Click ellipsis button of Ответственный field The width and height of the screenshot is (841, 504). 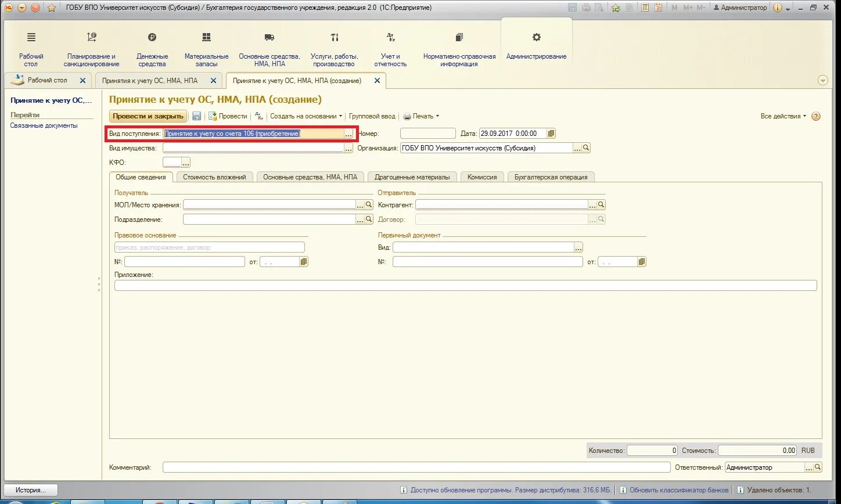[x=809, y=467]
